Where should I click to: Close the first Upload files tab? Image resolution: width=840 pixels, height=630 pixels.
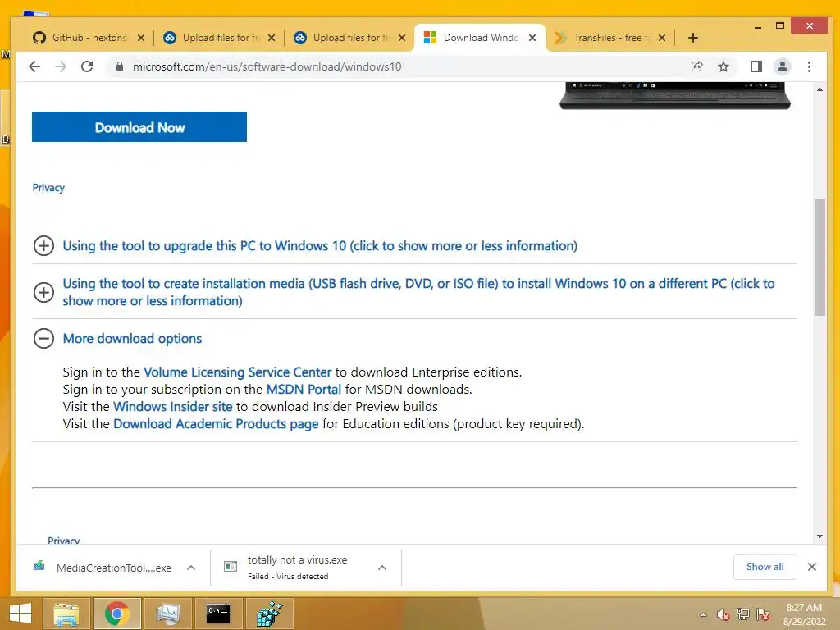click(272, 38)
